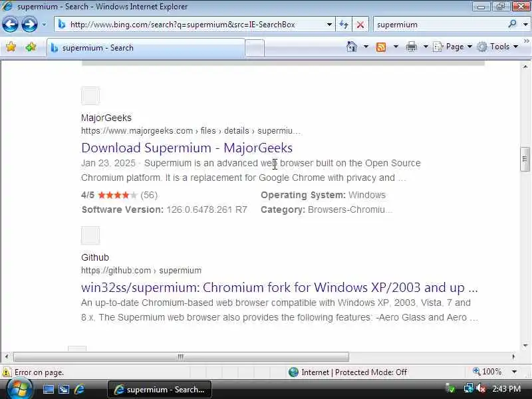The height and width of the screenshot is (399, 532).
Task: Refresh the page with the Refresh button
Action: tap(344, 25)
